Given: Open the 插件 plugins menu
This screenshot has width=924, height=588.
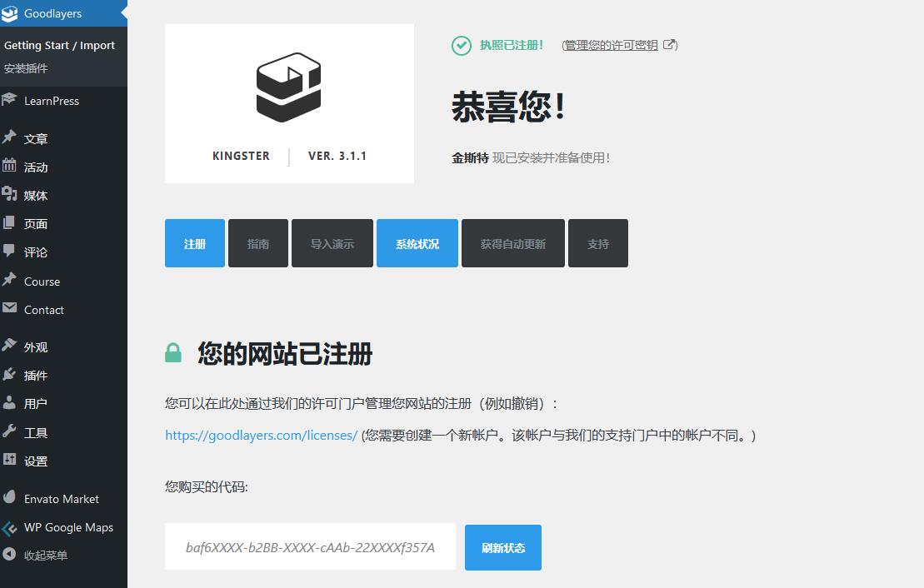Looking at the screenshot, I should click(x=36, y=376).
